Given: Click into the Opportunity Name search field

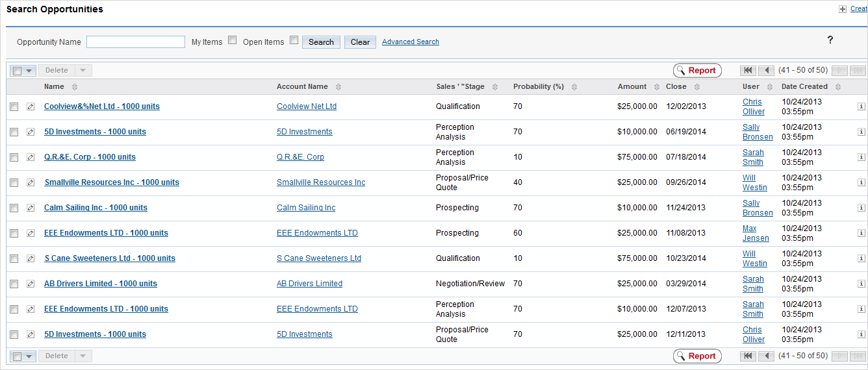Looking at the screenshot, I should coord(136,42).
